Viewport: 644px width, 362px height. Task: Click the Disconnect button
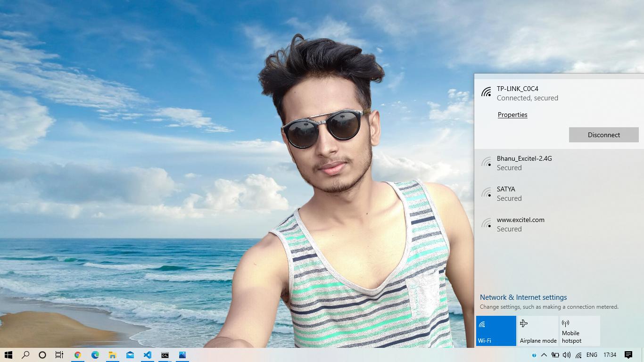click(x=604, y=135)
